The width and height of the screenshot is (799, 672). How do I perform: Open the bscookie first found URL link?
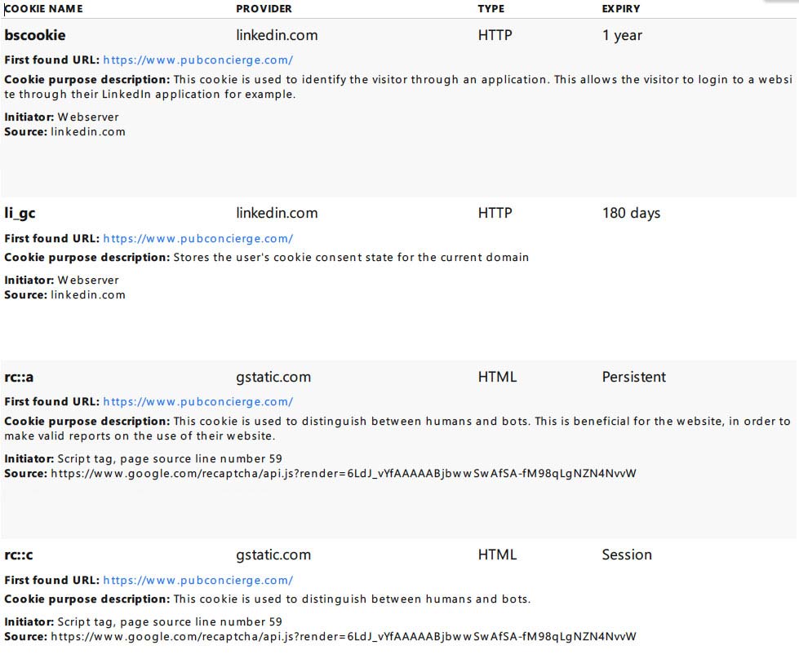click(x=198, y=60)
